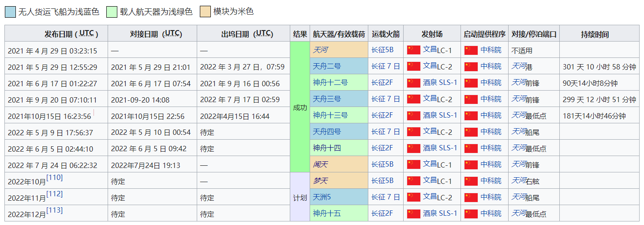
Task: Open reference [110] next to 2022年10月
Action: pos(54,178)
